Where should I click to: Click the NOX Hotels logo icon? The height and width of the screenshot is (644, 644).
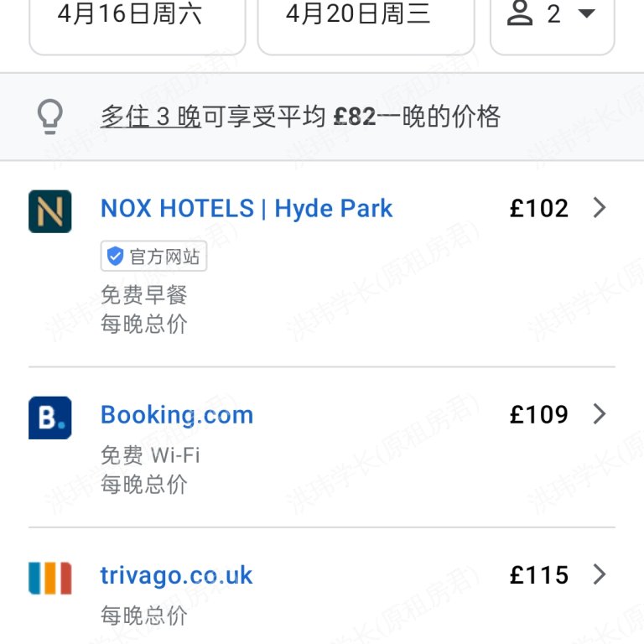pos(49,211)
